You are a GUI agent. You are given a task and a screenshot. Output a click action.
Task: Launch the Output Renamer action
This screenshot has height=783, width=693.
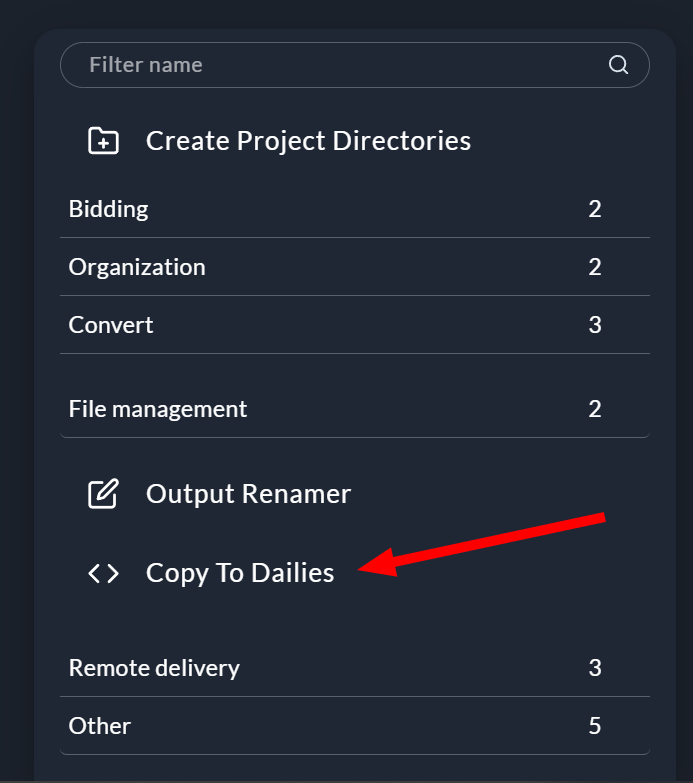click(248, 494)
